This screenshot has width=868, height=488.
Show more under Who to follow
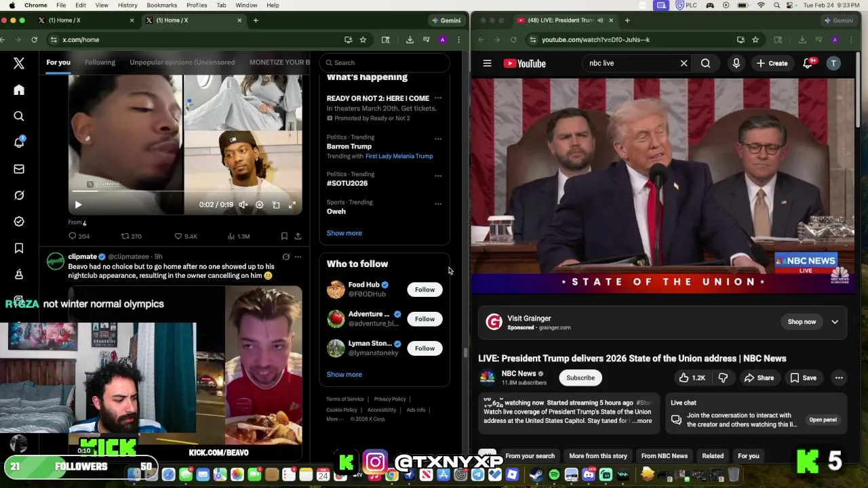coord(344,374)
